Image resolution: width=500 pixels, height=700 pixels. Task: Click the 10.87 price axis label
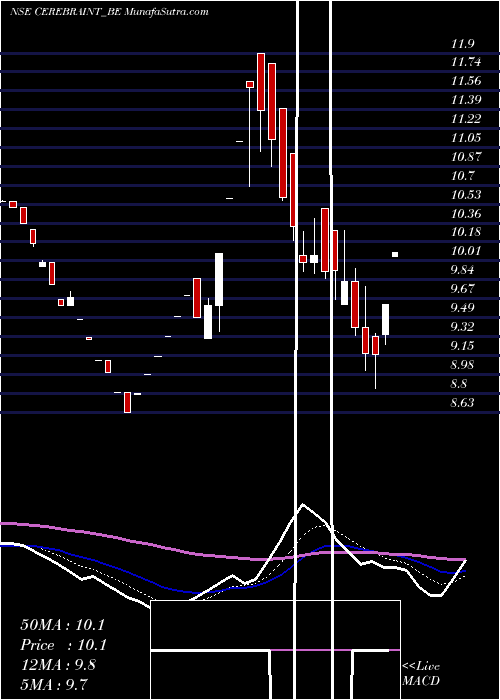[x=466, y=157]
